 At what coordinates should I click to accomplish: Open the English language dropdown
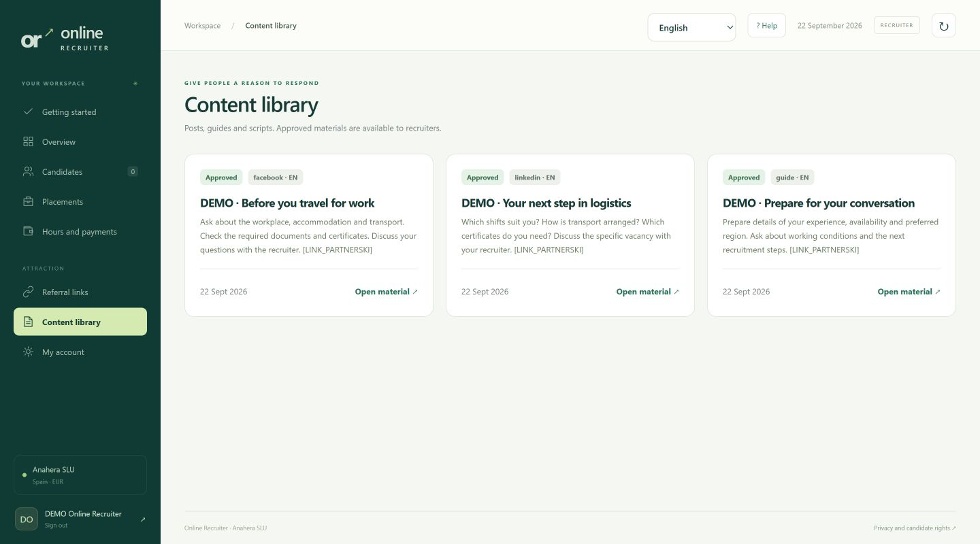coord(691,27)
